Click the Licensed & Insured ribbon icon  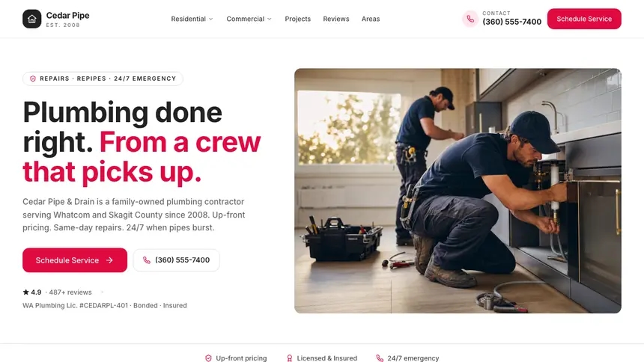[289, 358]
